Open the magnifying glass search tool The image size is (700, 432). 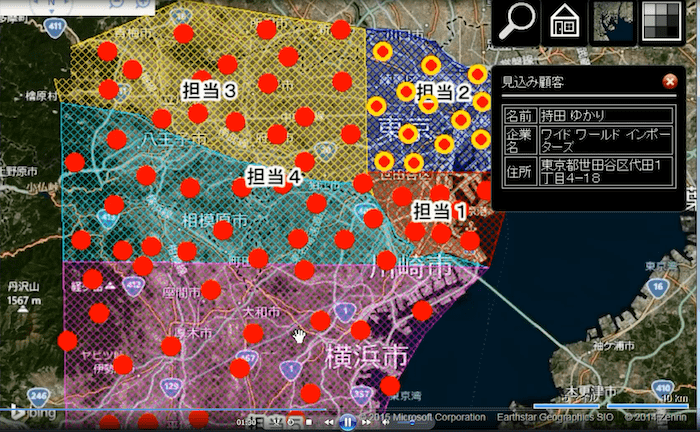click(517, 22)
